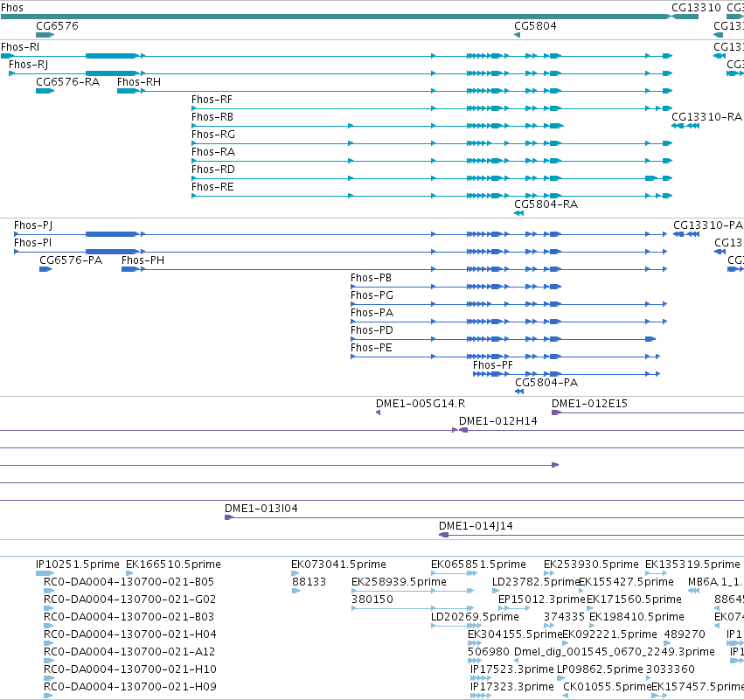The width and height of the screenshot is (744, 700).
Task: Click the CG6576-PA protein label
Action: pyautogui.click(x=71, y=260)
